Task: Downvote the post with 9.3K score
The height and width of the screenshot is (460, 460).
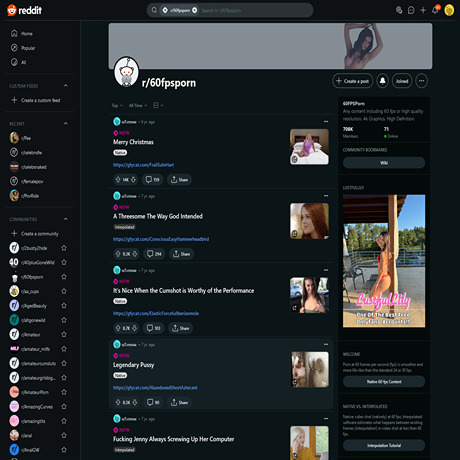Action: [x=135, y=254]
